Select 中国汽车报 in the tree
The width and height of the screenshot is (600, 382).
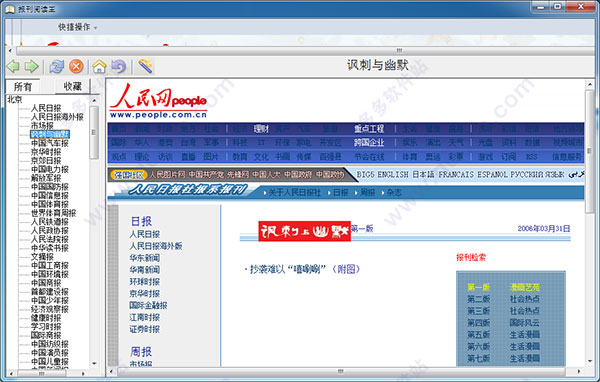tap(50, 143)
